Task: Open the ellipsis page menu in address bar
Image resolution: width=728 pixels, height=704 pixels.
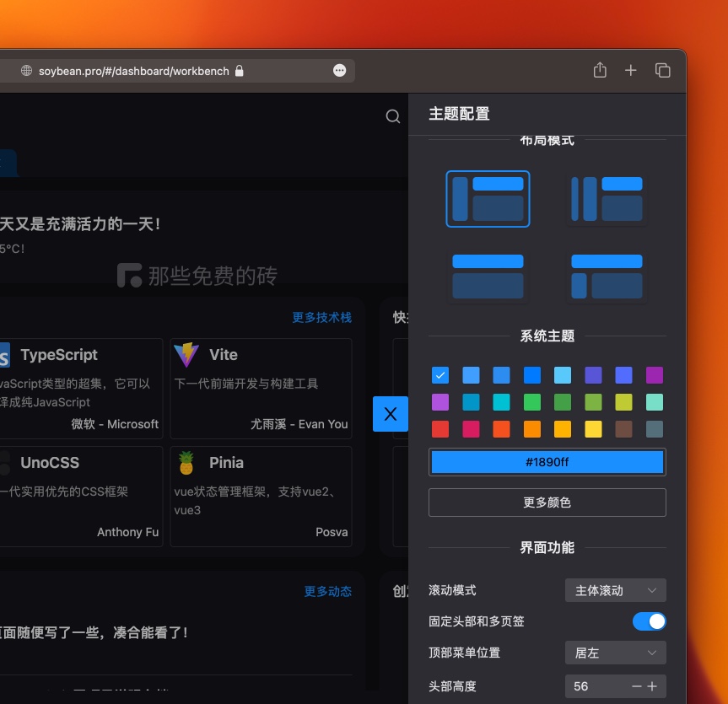Action: [339, 71]
